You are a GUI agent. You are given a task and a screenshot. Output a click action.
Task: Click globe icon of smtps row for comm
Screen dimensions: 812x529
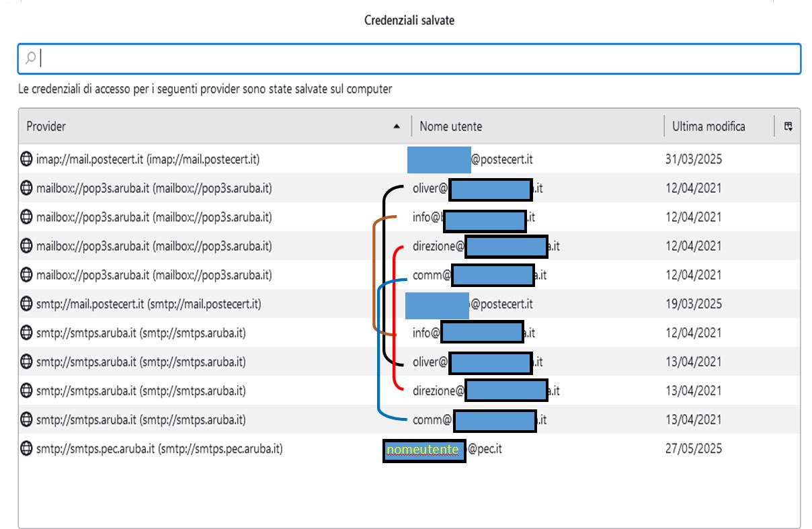click(x=26, y=419)
